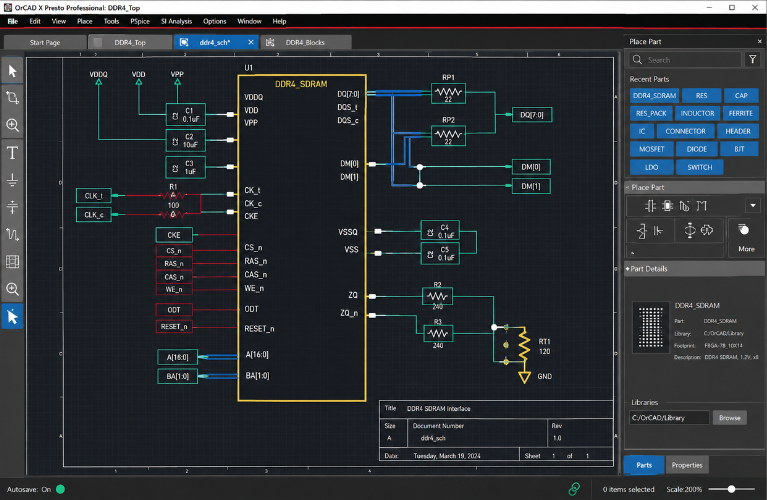
Task: Open the Tools menu
Action: [112, 21]
